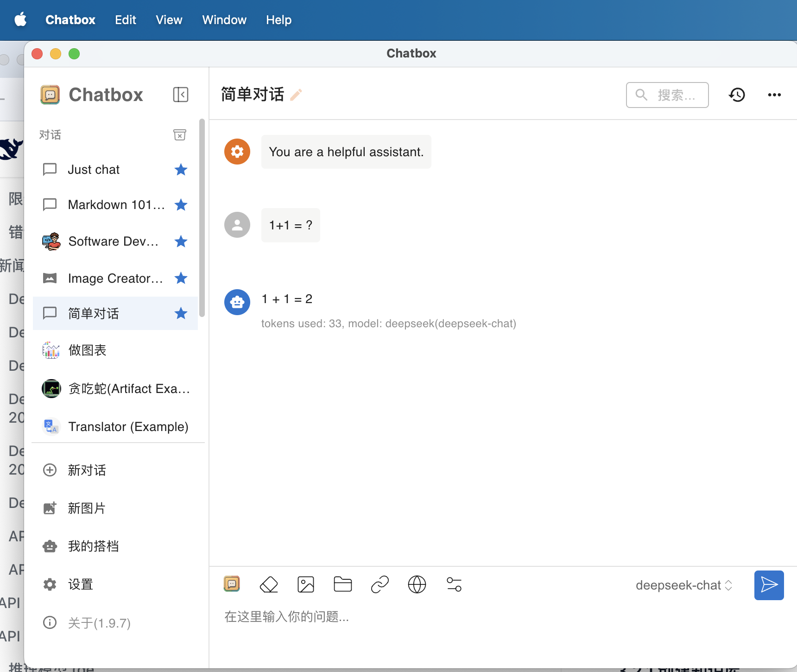Click the '1+1 = ?' user message
The height and width of the screenshot is (672, 797).
coord(291,225)
